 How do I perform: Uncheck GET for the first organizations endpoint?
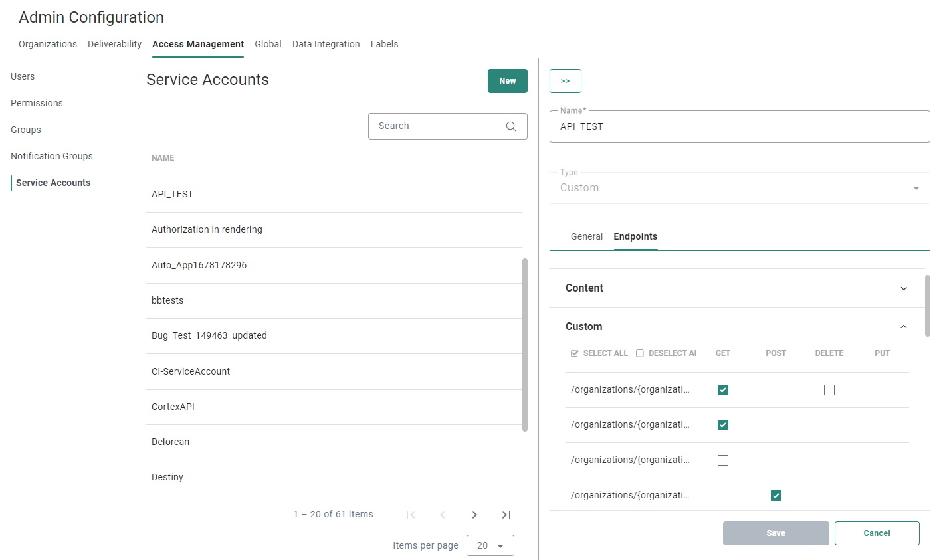click(723, 390)
